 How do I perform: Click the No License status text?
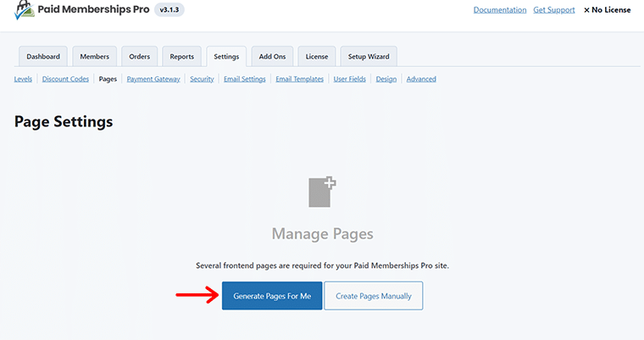tap(608, 10)
